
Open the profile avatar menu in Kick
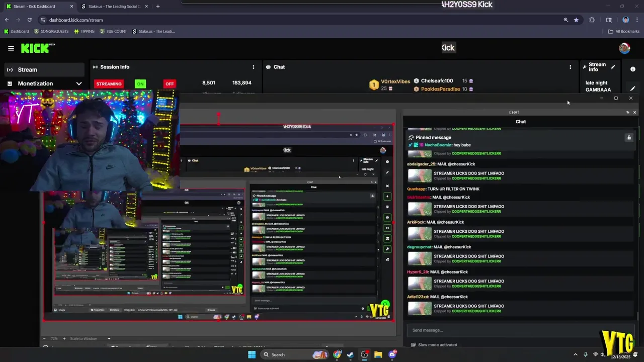624,48
